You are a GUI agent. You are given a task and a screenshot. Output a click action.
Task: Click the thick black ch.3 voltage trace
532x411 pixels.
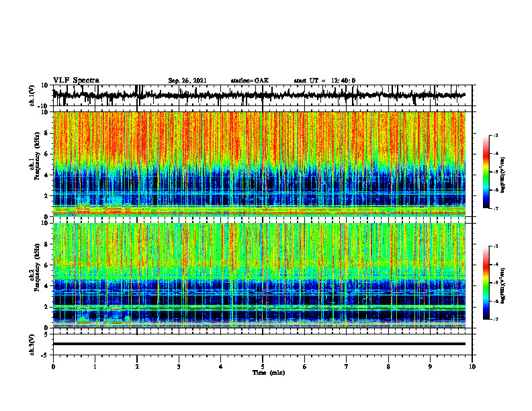[259, 344]
